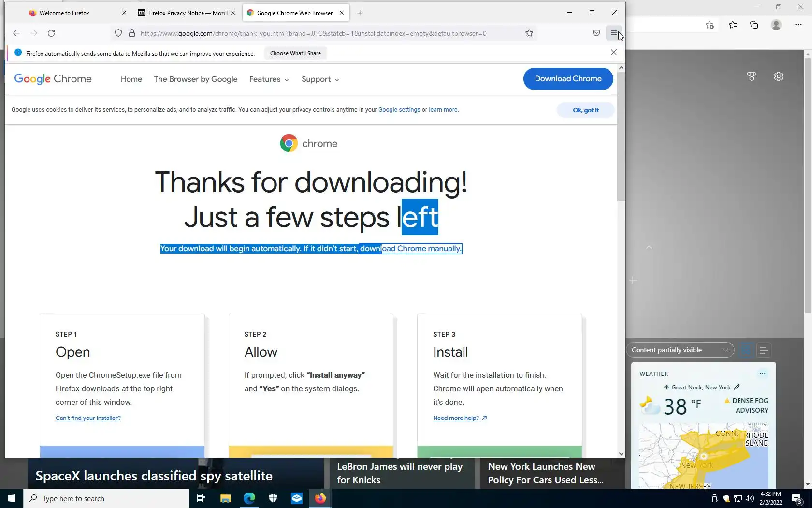Click the Firefox page scrollbar down arrow
Screen dimensions: 812x508
(621, 454)
